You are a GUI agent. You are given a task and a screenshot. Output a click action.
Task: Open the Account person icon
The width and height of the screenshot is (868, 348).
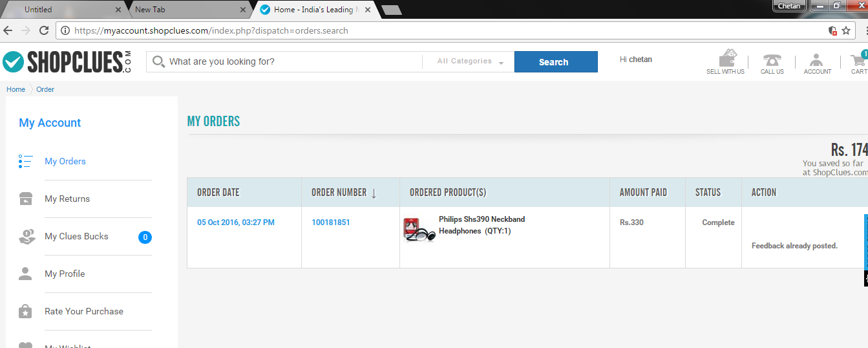point(816,60)
